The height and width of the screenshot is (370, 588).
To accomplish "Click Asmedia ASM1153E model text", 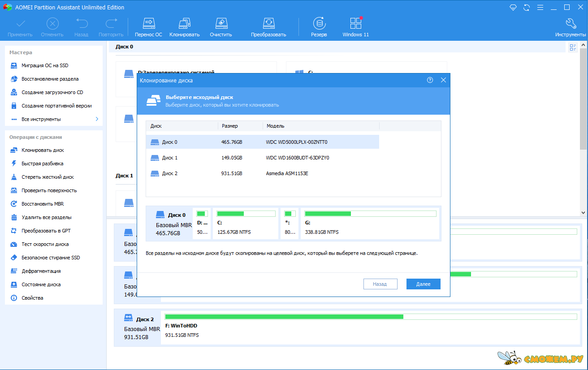I will click(x=287, y=173).
